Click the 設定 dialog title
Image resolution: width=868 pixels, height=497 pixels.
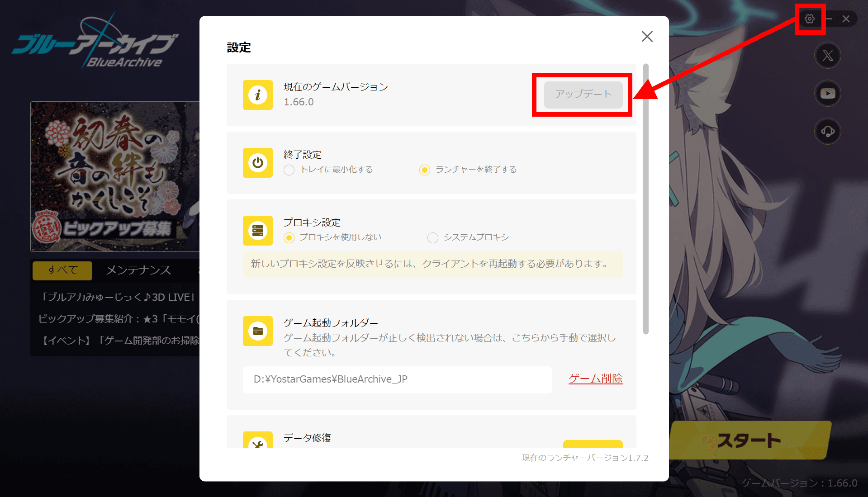coord(239,47)
